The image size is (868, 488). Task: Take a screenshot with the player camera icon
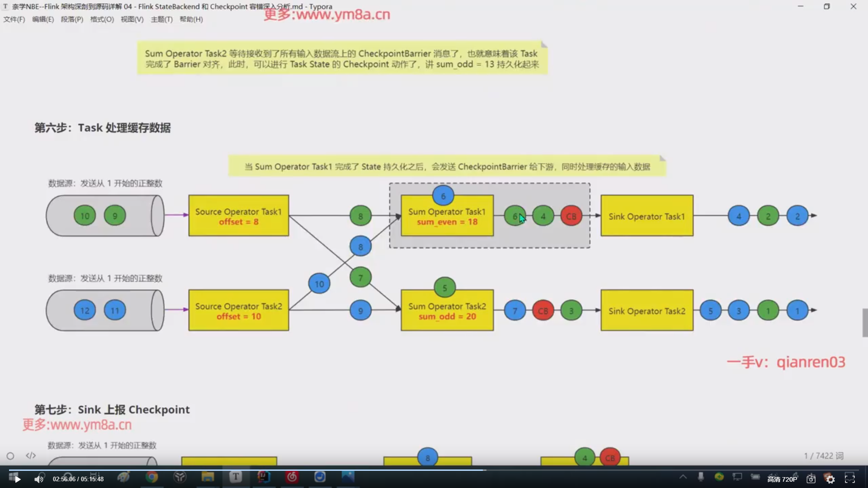(811, 479)
